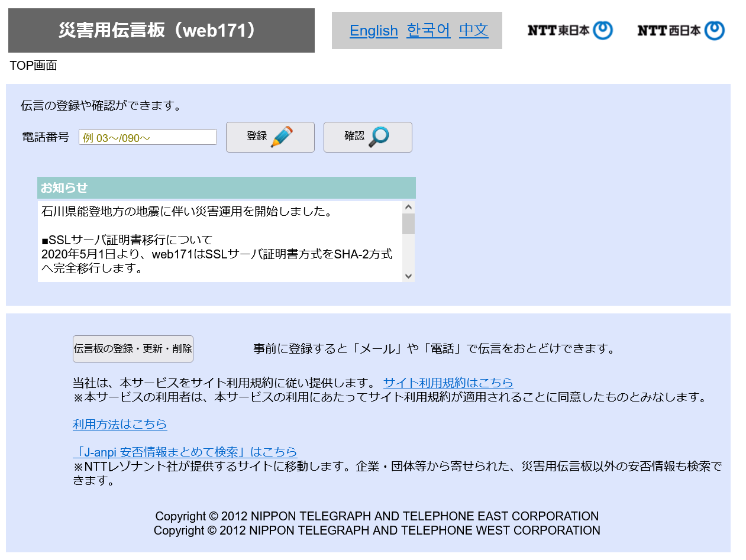Viewport: 746px width, 560px height.
Task: Switch the page language to English
Action: coord(374,30)
